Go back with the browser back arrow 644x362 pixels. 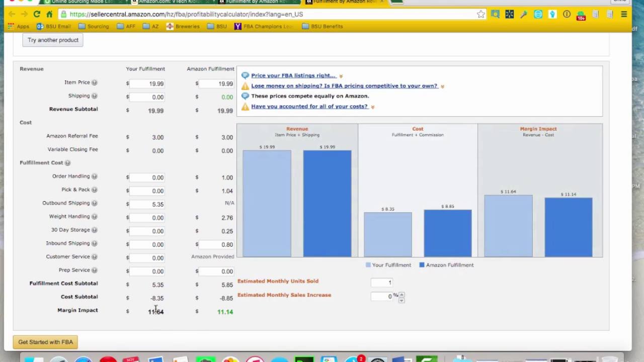[12, 14]
